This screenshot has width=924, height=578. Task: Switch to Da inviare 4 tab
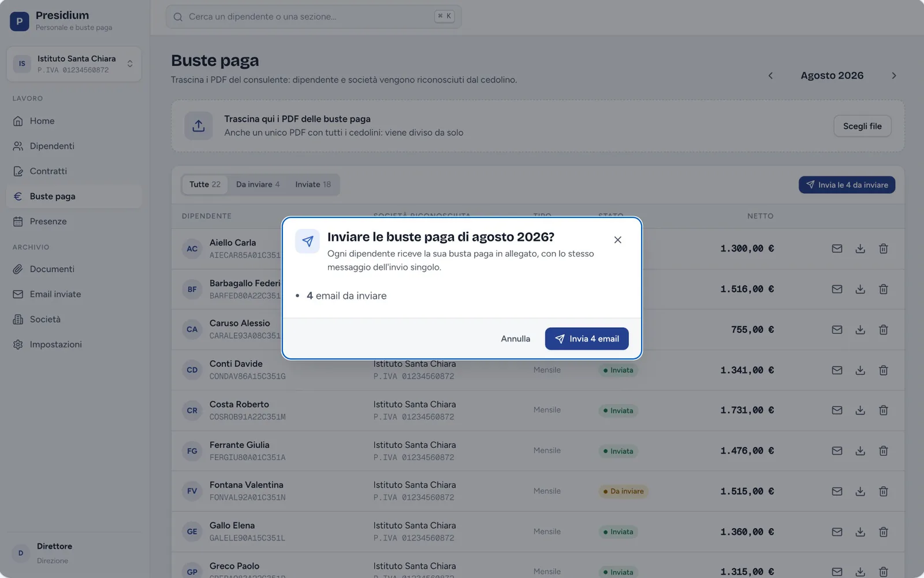[258, 184]
